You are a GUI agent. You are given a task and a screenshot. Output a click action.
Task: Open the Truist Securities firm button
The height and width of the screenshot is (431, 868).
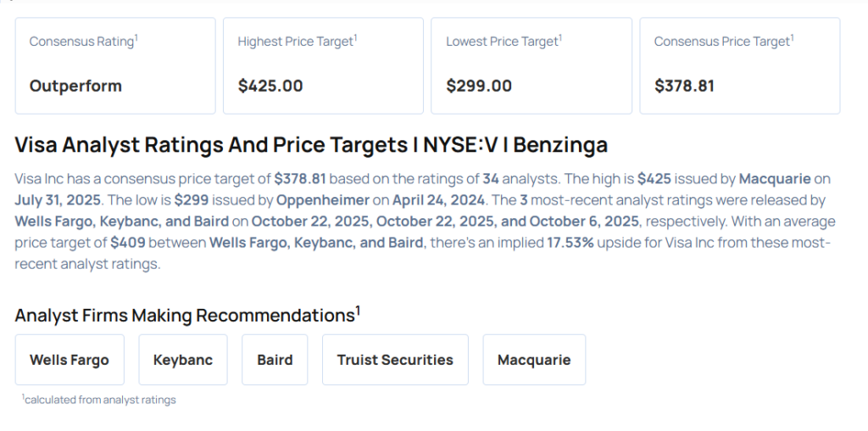click(x=395, y=360)
